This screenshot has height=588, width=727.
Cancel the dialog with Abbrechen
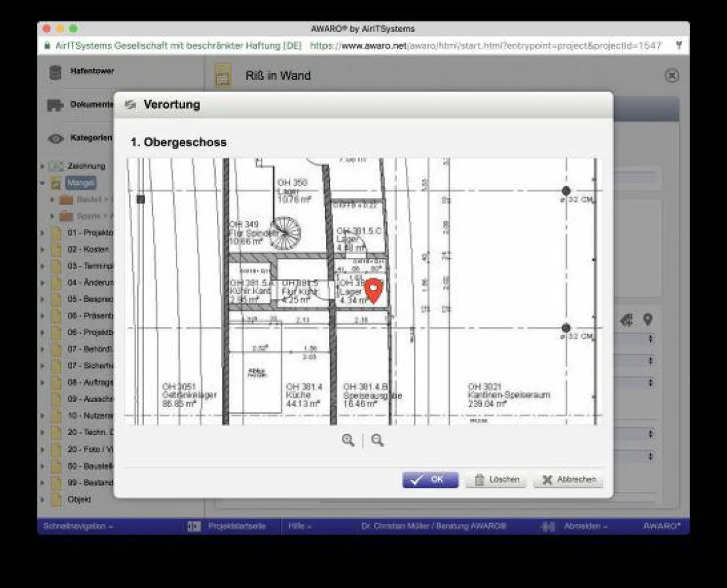pyautogui.click(x=568, y=480)
